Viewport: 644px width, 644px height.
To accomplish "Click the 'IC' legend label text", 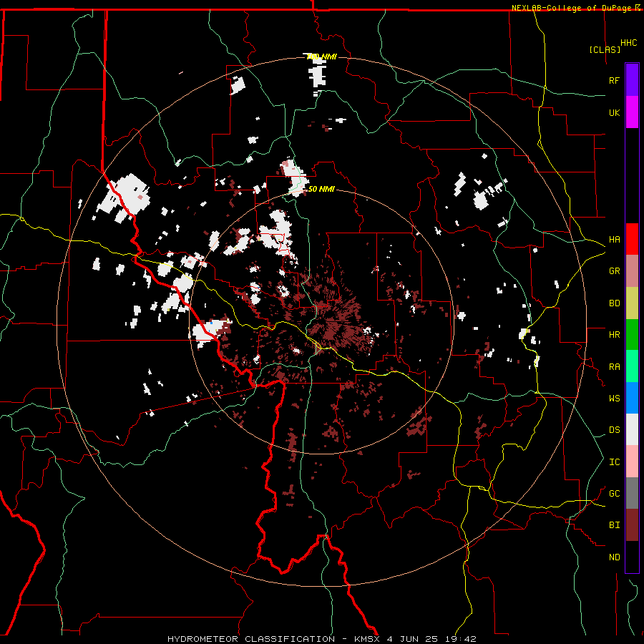I will tap(614, 462).
